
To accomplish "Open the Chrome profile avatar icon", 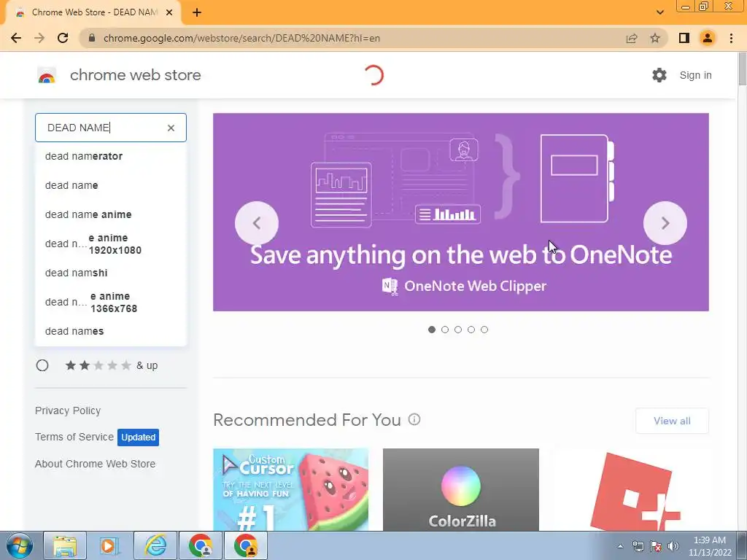I will [708, 38].
